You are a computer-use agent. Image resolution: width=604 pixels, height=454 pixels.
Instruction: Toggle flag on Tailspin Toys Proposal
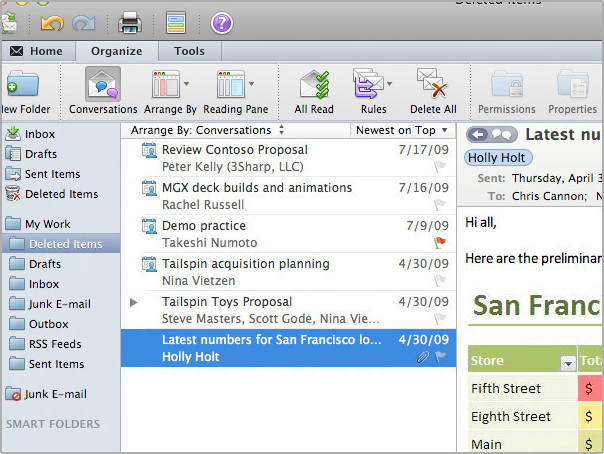click(x=440, y=318)
